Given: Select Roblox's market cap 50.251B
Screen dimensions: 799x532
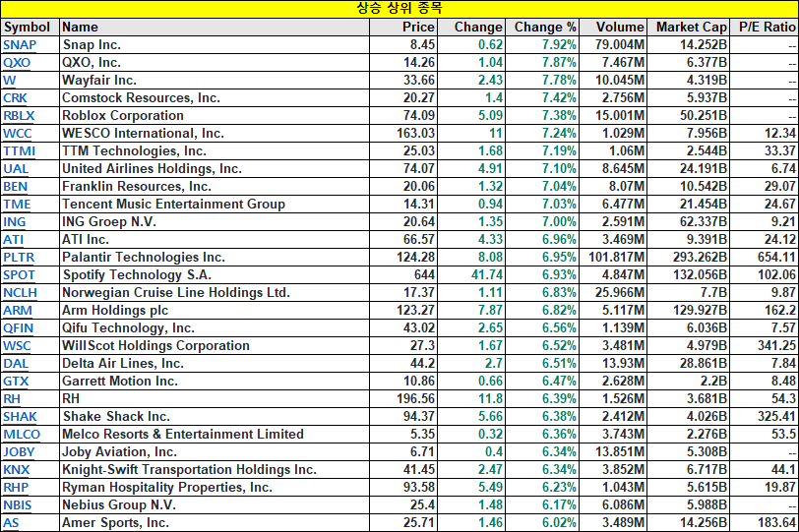Looking at the screenshot, I should click(689, 116).
